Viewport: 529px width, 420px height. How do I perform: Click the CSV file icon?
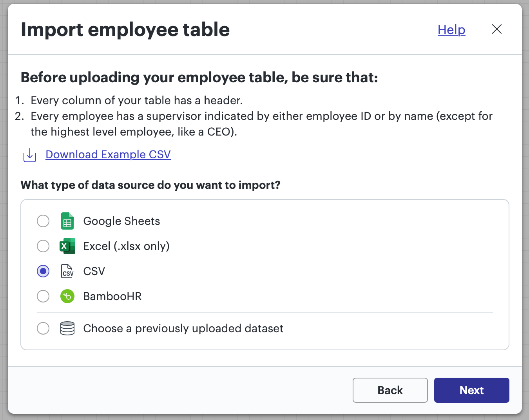click(x=67, y=271)
